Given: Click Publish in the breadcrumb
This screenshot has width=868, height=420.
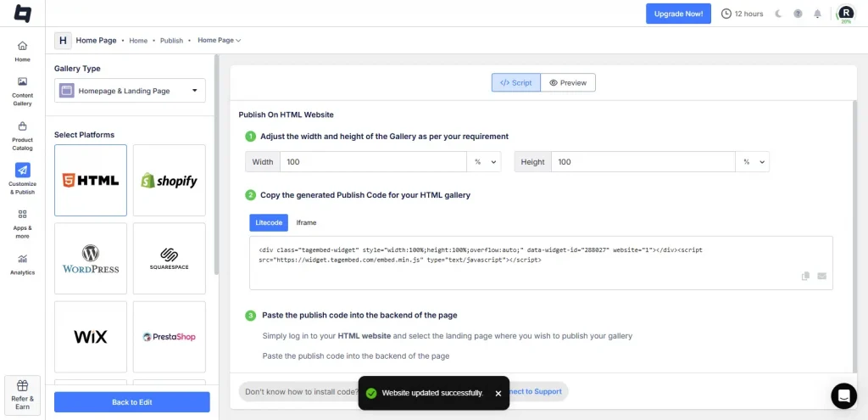Looking at the screenshot, I should coord(171,41).
